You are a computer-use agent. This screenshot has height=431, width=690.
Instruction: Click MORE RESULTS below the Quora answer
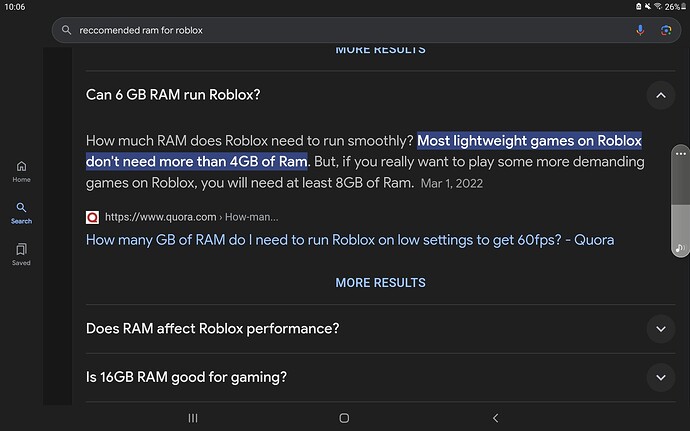(x=380, y=283)
